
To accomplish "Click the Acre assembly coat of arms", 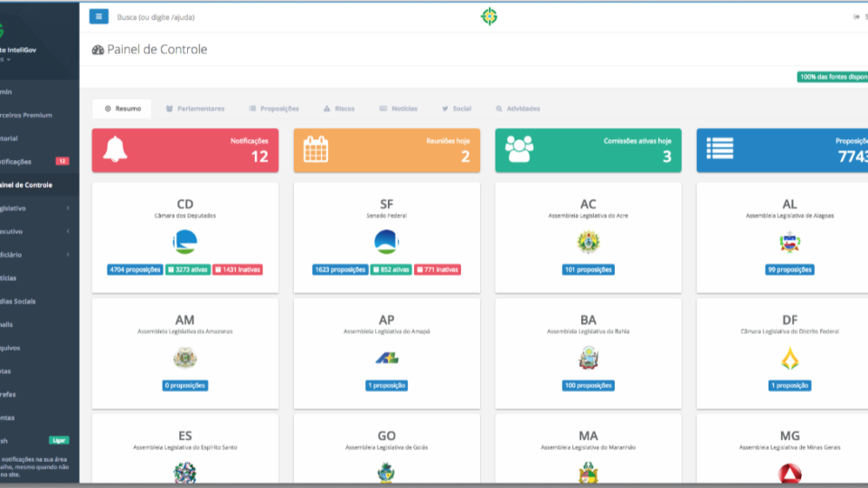I will pyautogui.click(x=588, y=242).
